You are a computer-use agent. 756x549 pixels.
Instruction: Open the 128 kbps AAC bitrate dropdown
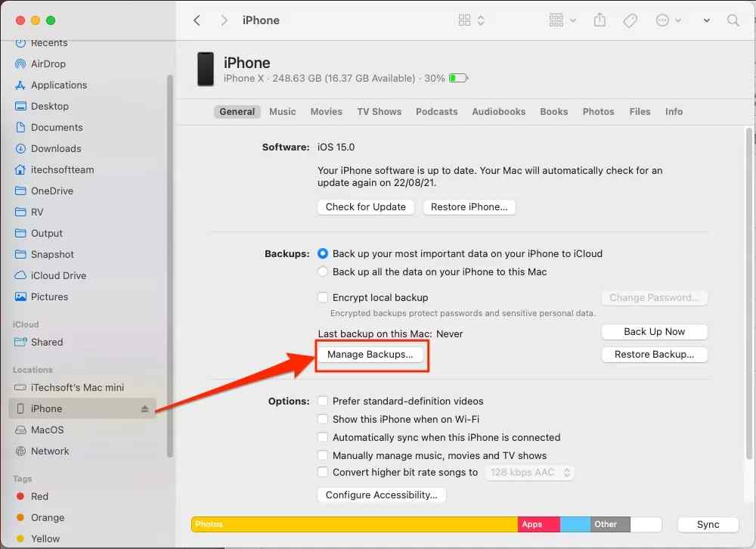(530, 473)
